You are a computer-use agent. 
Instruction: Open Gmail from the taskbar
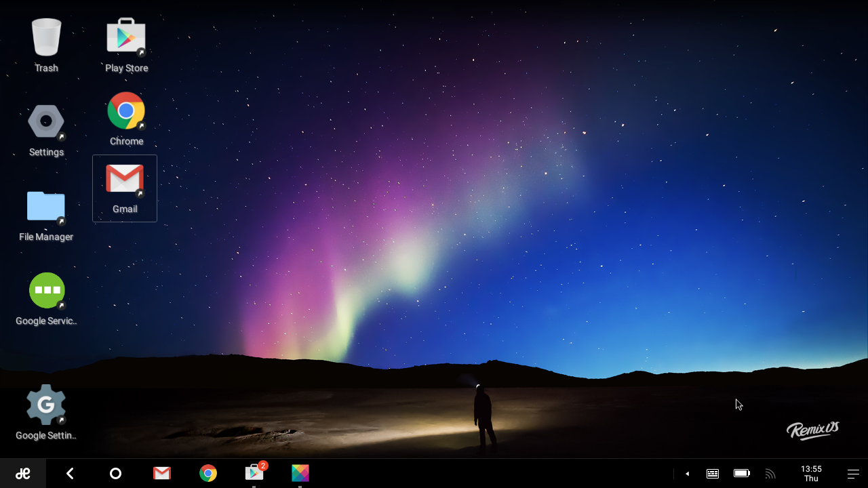(161, 474)
